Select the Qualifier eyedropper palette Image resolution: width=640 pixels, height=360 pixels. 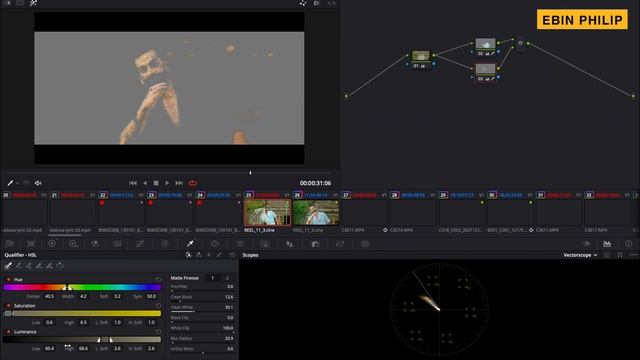coord(190,244)
